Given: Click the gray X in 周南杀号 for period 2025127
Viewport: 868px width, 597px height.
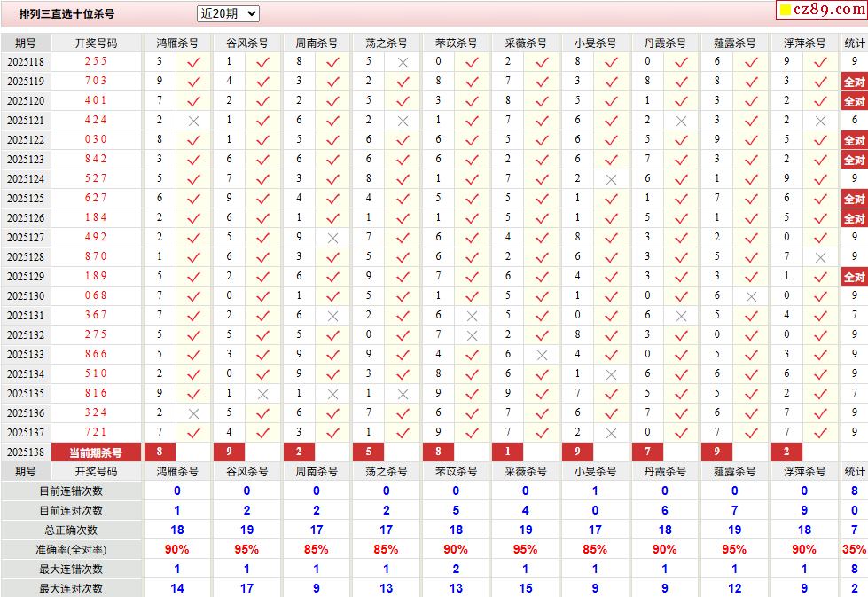Looking at the screenshot, I should click(332, 238).
